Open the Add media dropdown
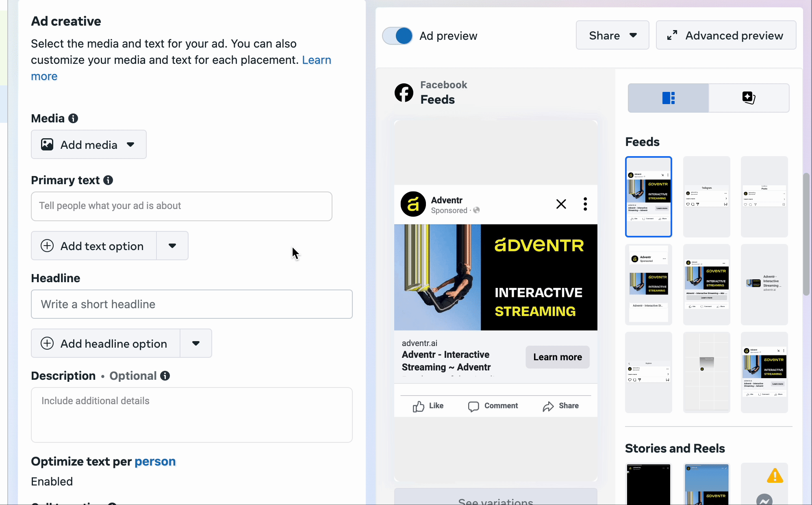 click(x=89, y=144)
